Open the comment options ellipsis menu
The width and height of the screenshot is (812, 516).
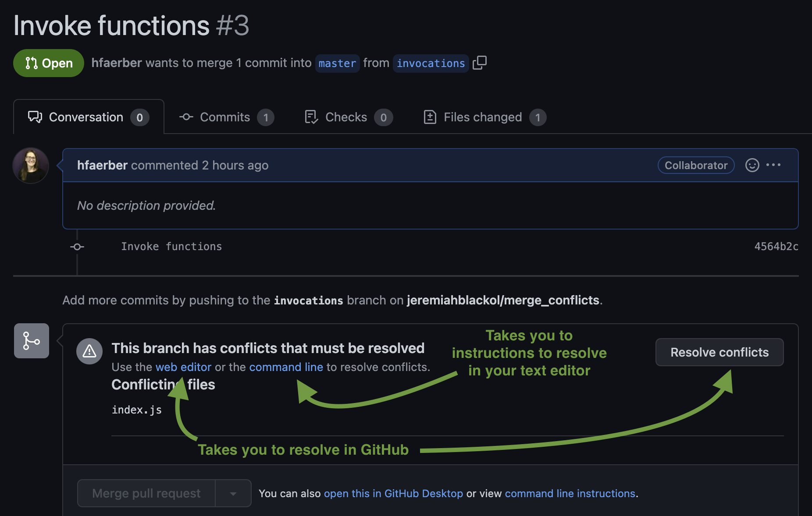pyautogui.click(x=773, y=165)
